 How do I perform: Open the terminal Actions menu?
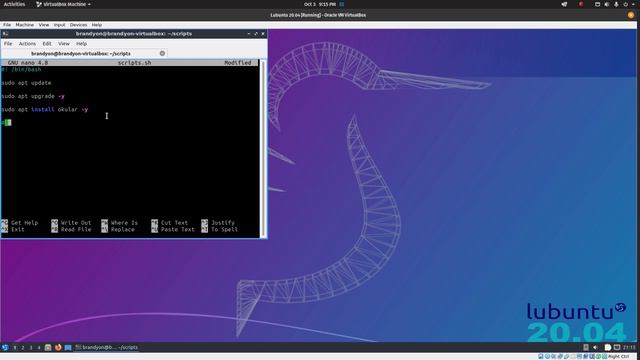(x=27, y=44)
